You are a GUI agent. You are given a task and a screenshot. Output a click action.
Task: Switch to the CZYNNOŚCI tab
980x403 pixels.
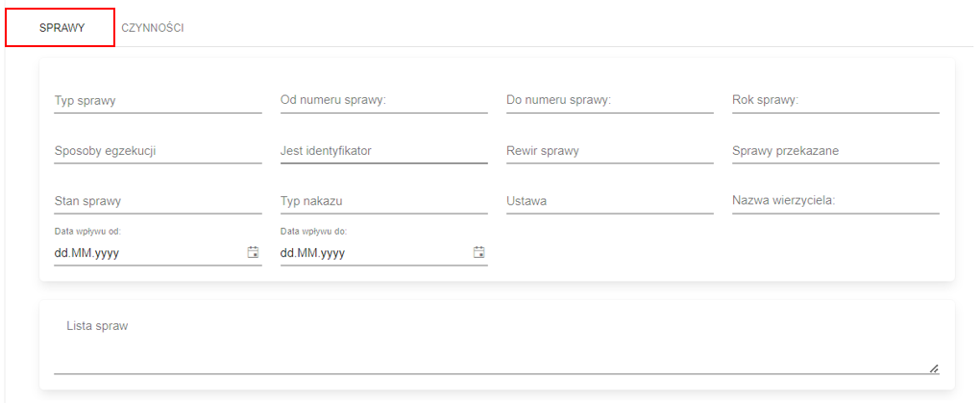point(153,28)
